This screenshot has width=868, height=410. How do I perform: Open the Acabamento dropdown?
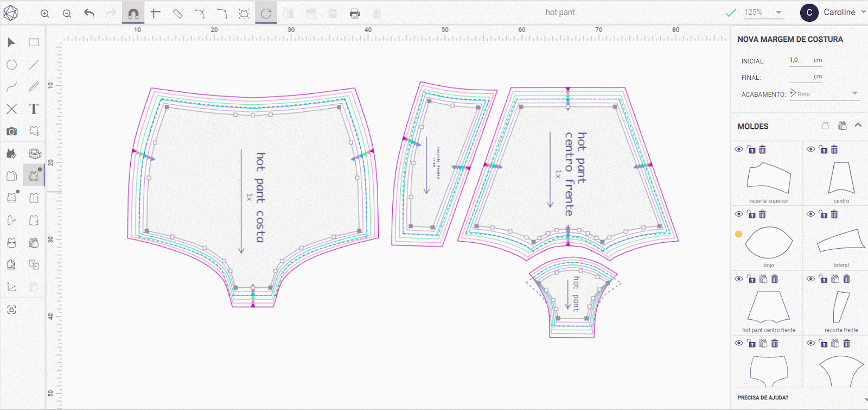click(x=825, y=94)
